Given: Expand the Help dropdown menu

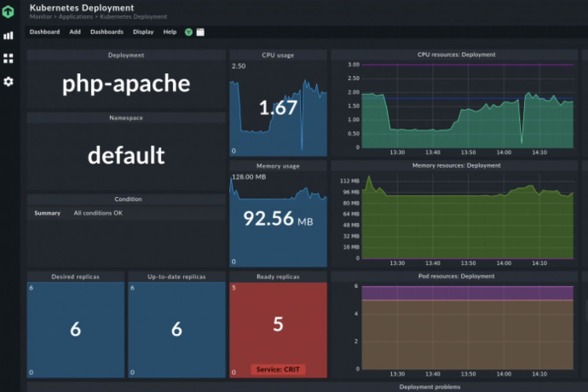Looking at the screenshot, I should click(170, 32).
